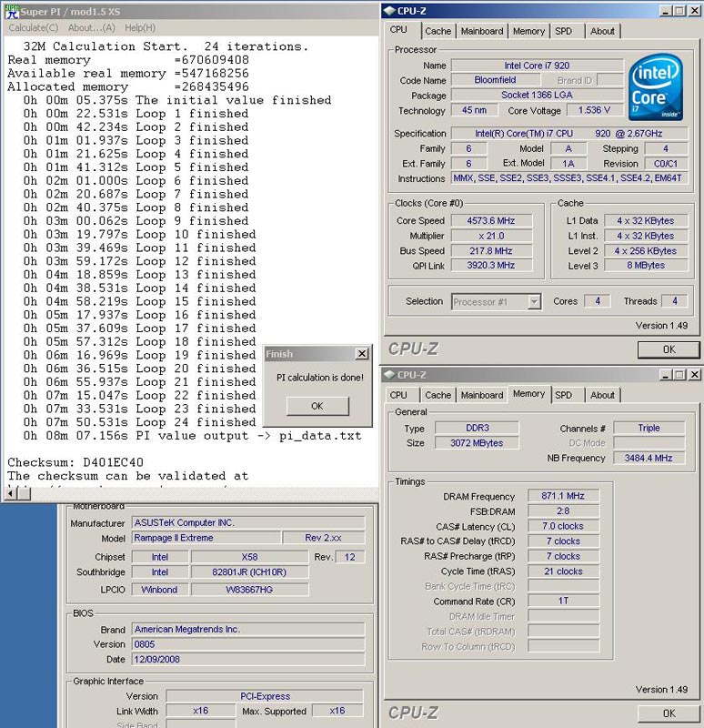Click the BIOS Date value 12/09/2008
This screenshot has height=728, width=704.
coord(248,659)
